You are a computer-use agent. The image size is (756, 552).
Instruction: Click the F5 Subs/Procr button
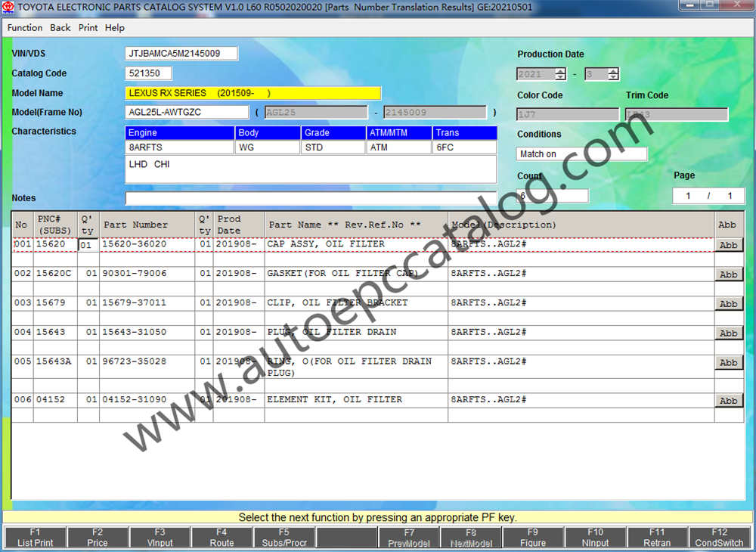tap(284, 537)
